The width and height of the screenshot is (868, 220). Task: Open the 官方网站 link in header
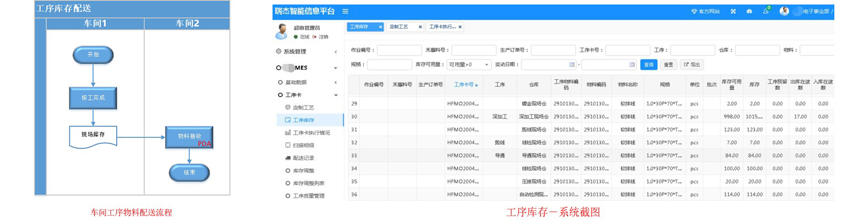[705, 11]
